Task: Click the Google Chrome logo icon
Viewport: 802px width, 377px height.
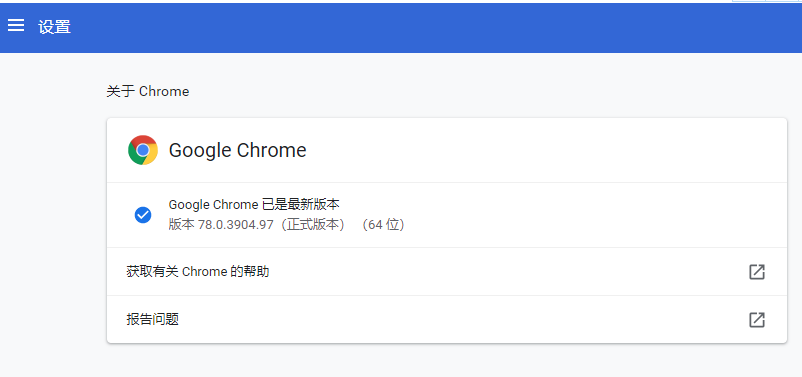Action: [x=143, y=150]
